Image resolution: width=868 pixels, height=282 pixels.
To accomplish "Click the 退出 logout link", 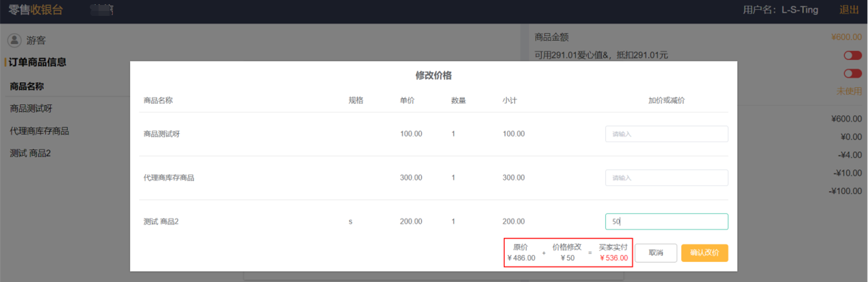I will coord(848,10).
